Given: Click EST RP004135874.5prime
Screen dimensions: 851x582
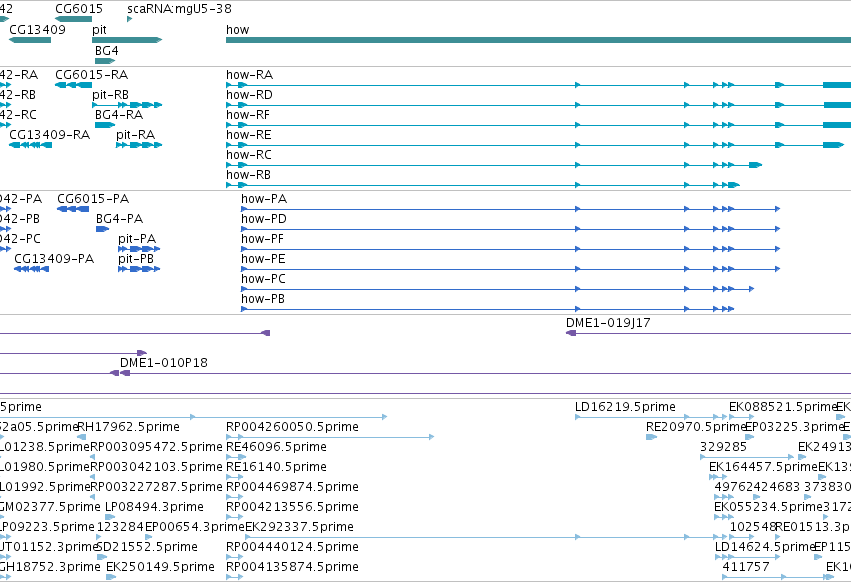Looking at the screenshot, I should coord(292,567).
